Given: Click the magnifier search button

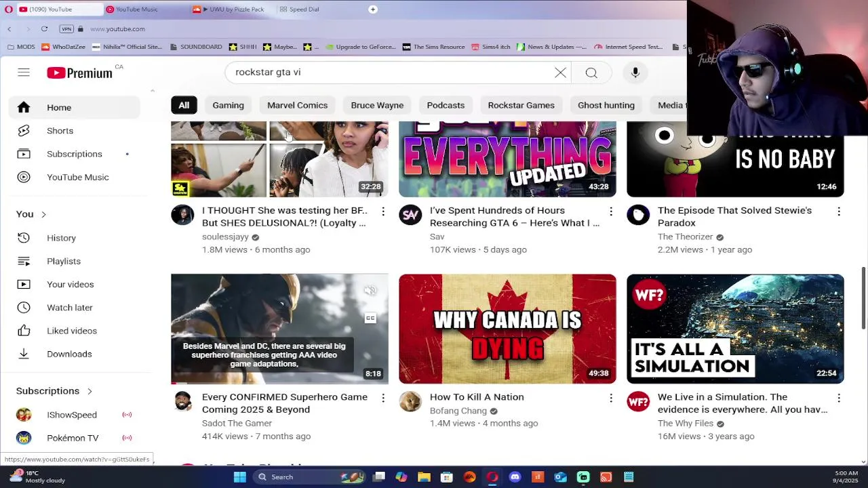Looking at the screenshot, I should pos(591,73).
